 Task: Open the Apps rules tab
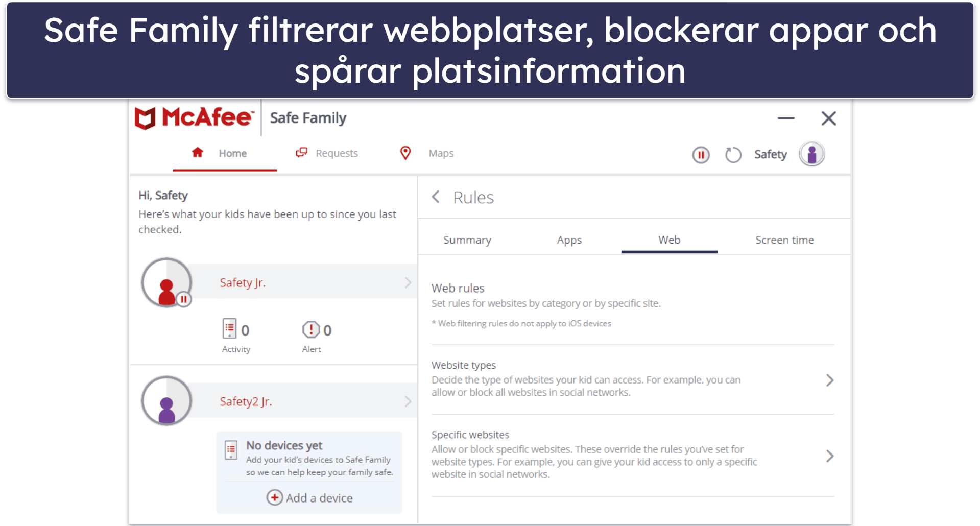569,240
